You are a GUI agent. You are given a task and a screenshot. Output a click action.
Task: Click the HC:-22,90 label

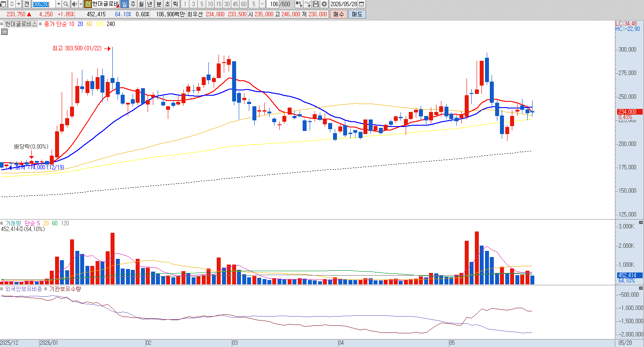[627, 29]
